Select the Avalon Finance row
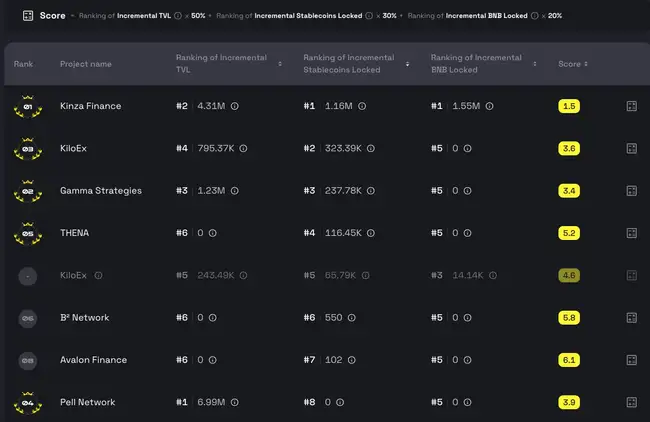Screen dimensions: 650x422 (95, 360)
